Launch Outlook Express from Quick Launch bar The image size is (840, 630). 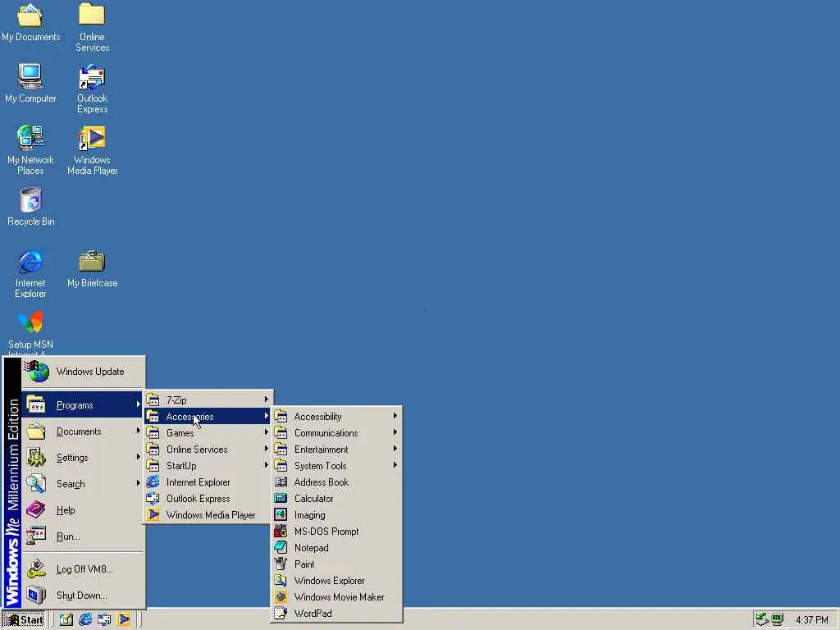[104, 619]
